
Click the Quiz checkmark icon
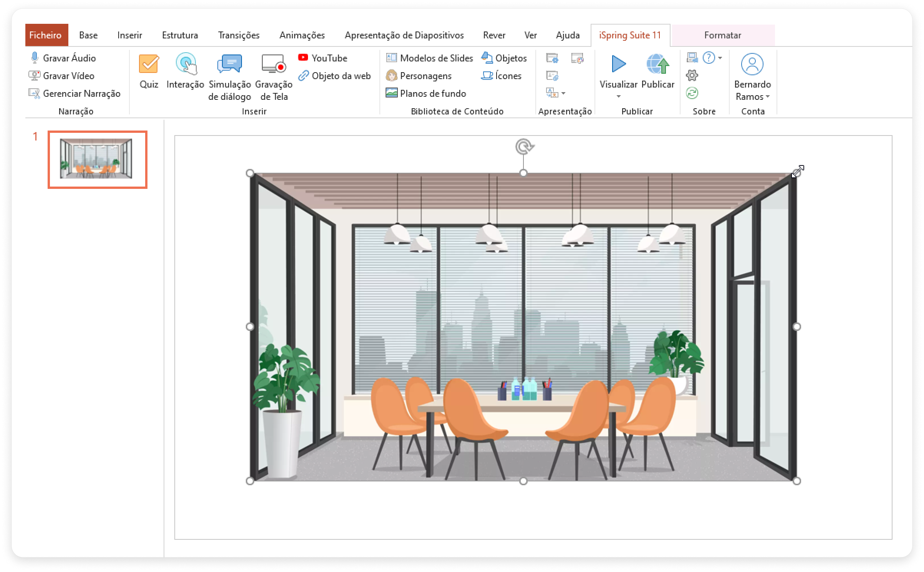tap(149, 64)
